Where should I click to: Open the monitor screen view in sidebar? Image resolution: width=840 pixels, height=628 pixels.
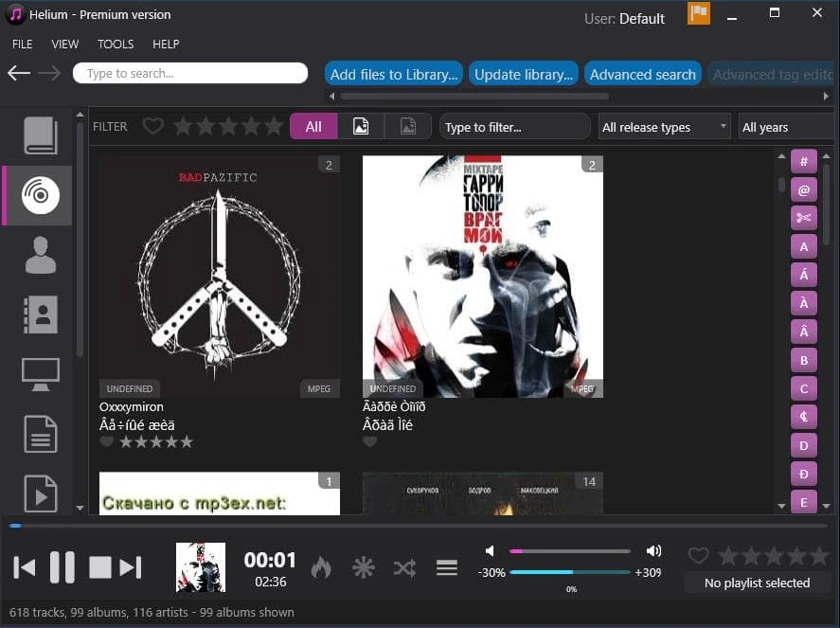(40, 374)
